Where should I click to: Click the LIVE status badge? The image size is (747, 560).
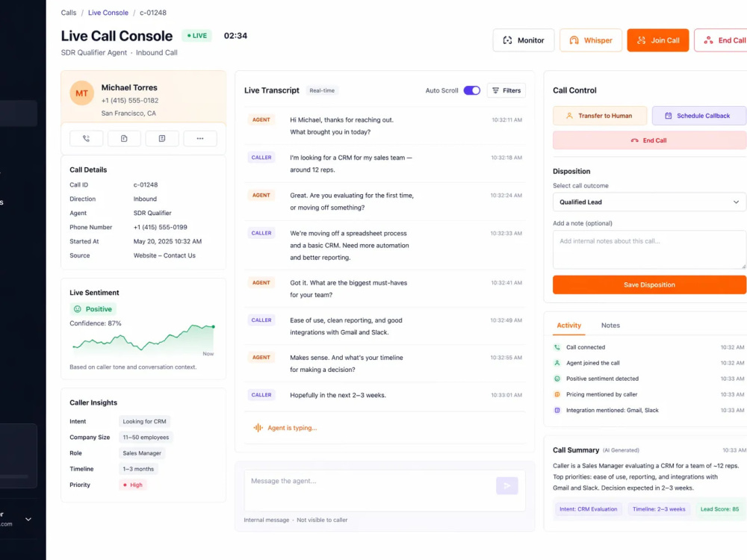tap(196, 36)
